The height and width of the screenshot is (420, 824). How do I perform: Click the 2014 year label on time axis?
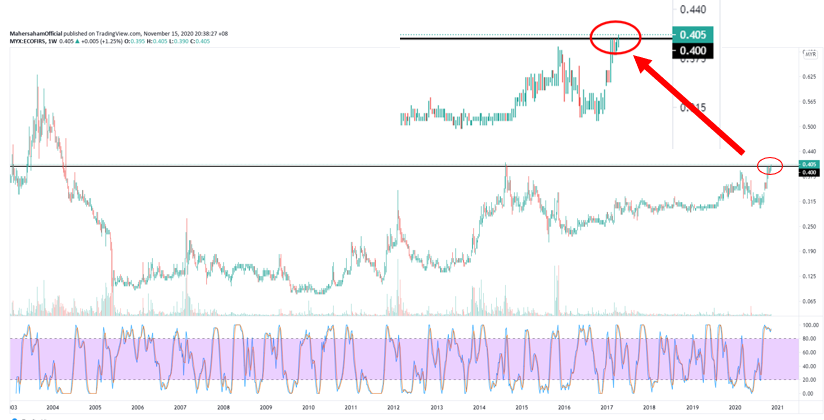[479, 407]
